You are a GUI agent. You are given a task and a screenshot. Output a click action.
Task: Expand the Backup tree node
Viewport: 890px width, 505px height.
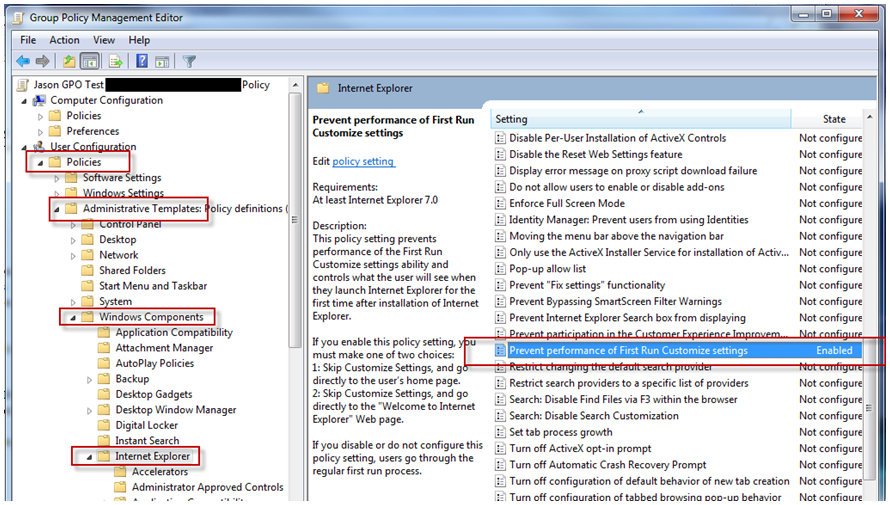(x=90, y=380)
